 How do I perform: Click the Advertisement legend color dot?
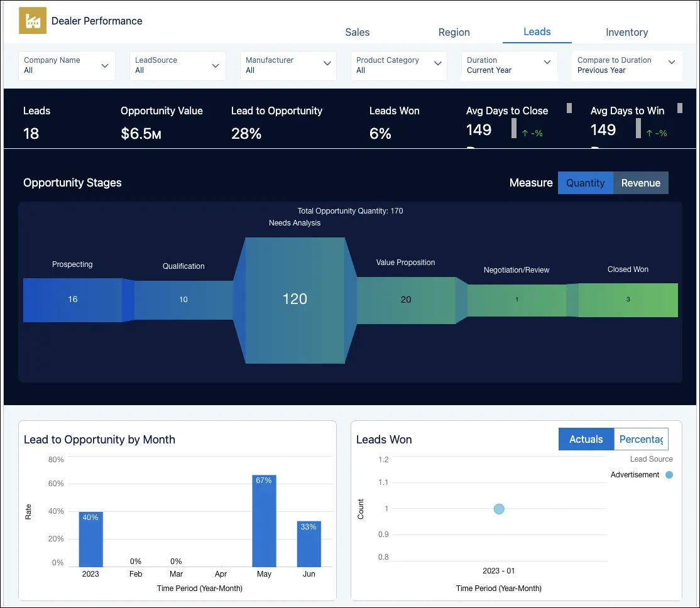pos(669,475)
